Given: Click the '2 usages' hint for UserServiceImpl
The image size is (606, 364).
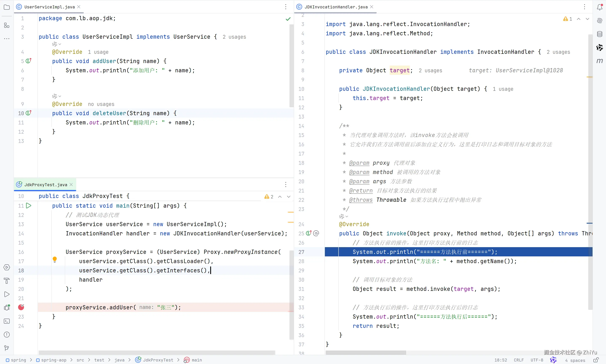Looking at the screenshot, I should 234,37.
